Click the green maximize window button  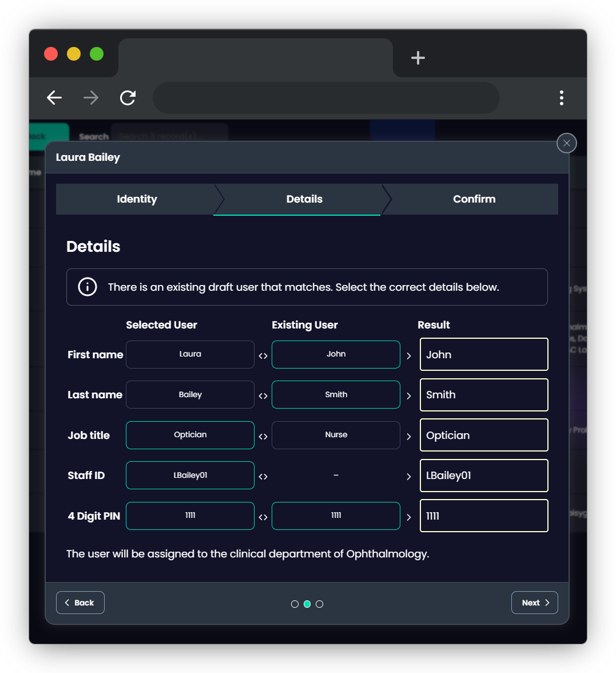tap(97, 54)
